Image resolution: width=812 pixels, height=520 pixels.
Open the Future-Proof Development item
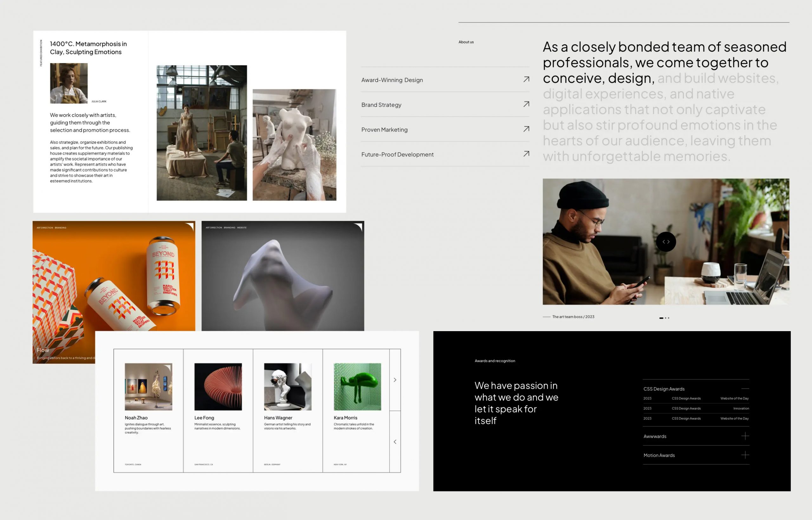pyautogui.click(x=397, y=154)
